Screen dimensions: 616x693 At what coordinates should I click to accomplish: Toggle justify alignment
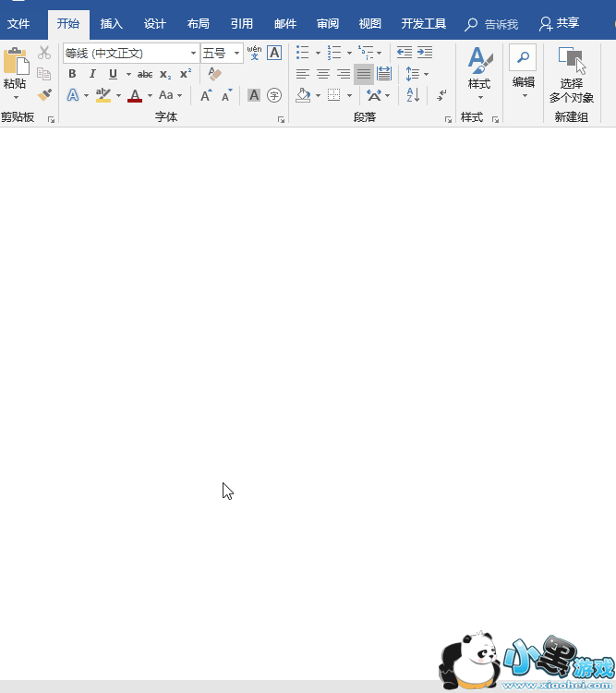[364, 74]
